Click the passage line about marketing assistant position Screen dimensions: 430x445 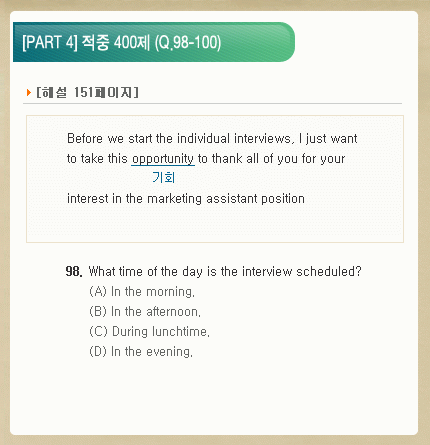point(186,199)
